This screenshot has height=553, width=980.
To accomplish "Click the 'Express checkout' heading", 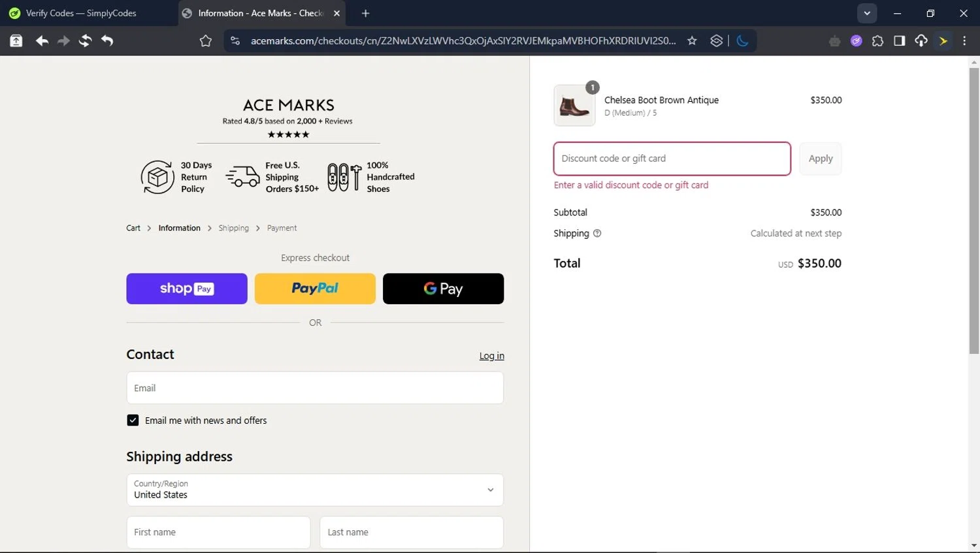I will pyautogui.click(x=315, y=258).
